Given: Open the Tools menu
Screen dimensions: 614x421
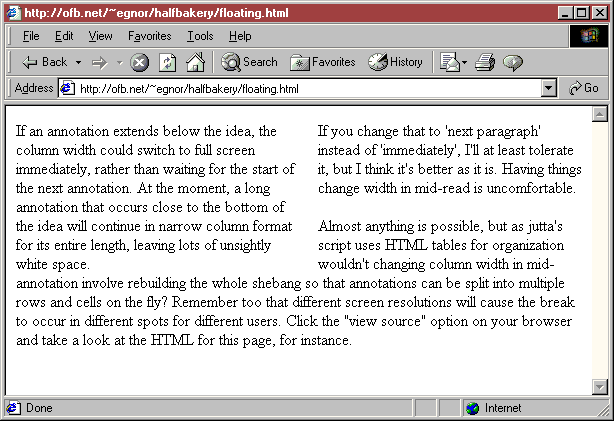Looking at the screenshot, I should pyautogui.click(x=200, y=36).
